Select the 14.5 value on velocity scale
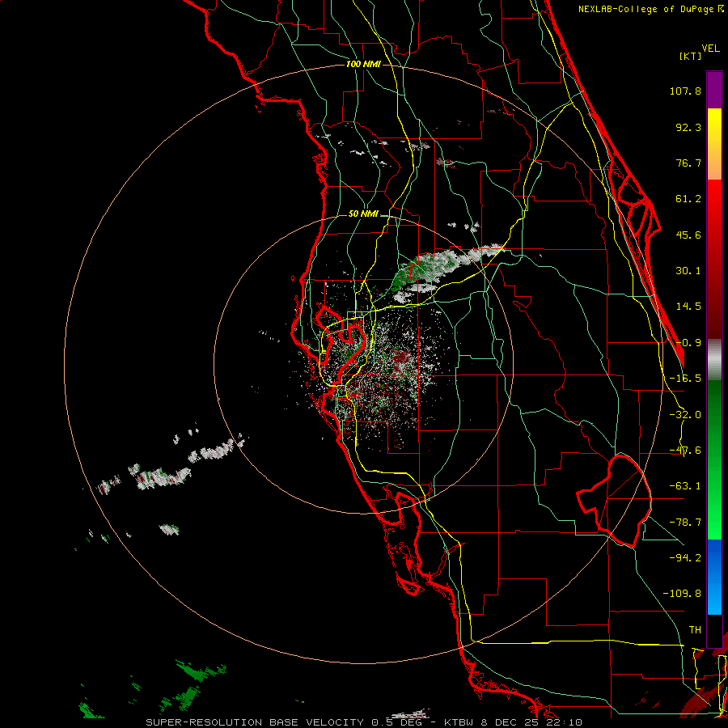This screenshot has height=728, width=728. (688, 307)
